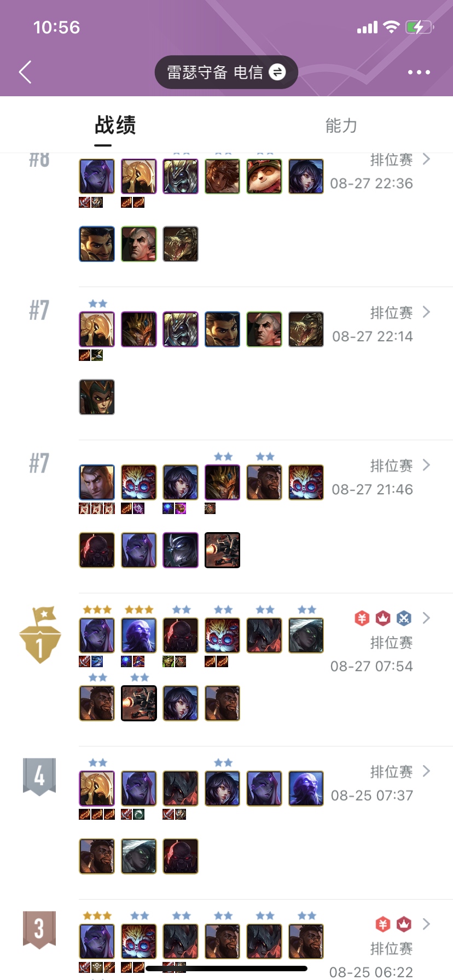The image size is (453, 980).
Task: Tap the blue crossed-swords badge in first place match
Action: [404, 618]
